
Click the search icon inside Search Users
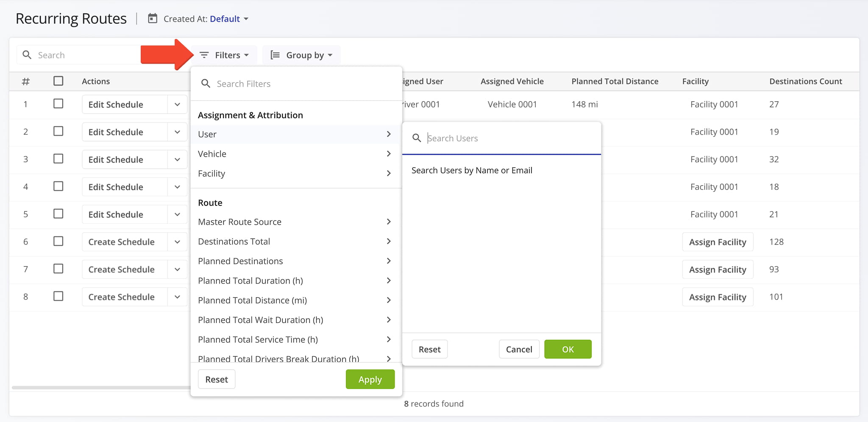point(416,138)
